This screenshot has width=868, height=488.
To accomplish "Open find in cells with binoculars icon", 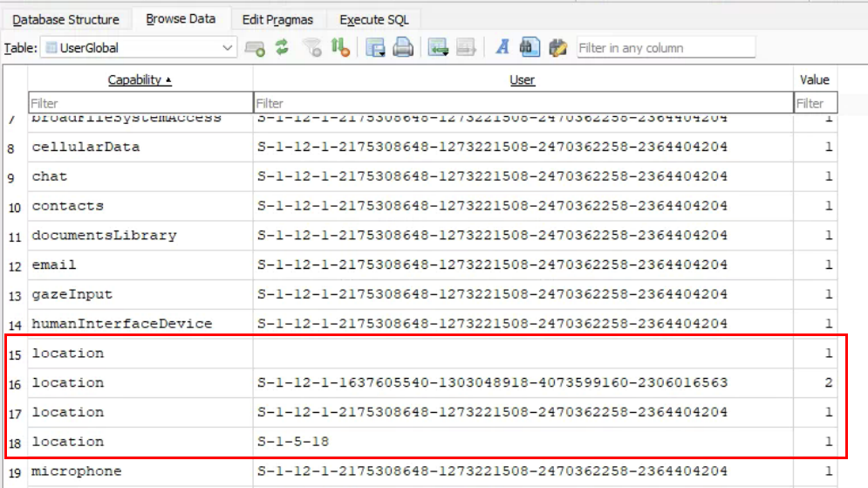I will 529,48.
